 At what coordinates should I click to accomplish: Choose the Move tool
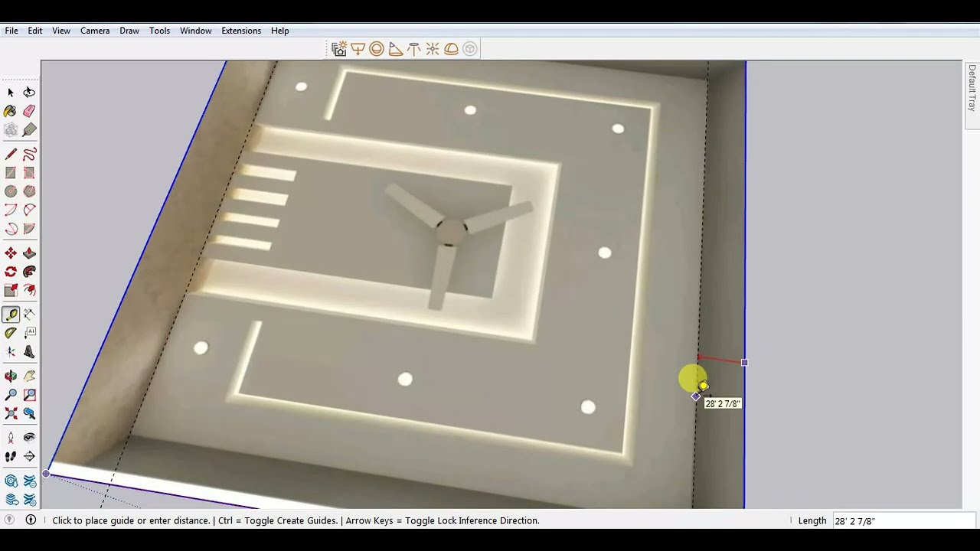[11, 253]
